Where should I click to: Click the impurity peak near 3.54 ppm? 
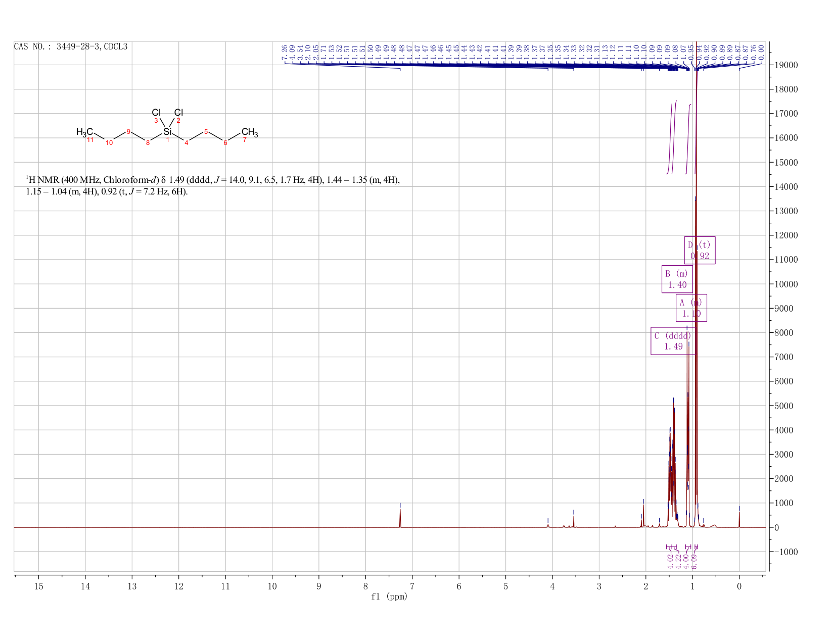pyautogui.click(x=574, y=521)
